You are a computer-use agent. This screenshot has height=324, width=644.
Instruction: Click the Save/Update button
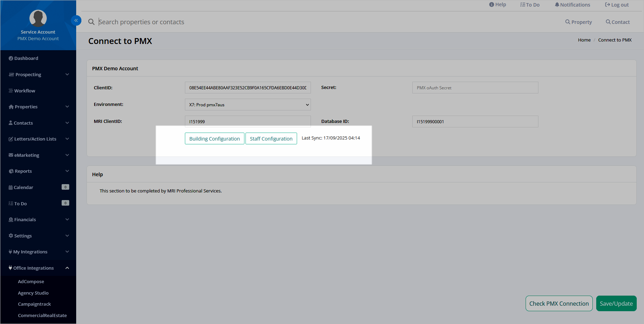(x=616, y=304)
